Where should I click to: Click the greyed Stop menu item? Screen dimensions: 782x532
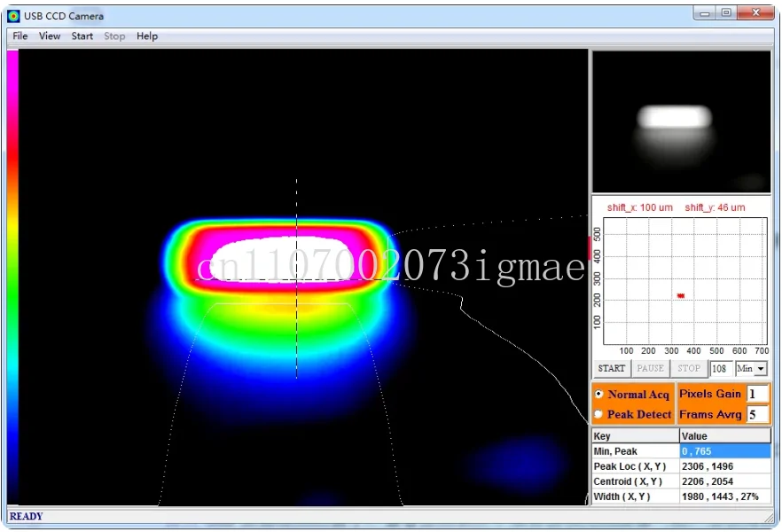(x=114, y=35)
